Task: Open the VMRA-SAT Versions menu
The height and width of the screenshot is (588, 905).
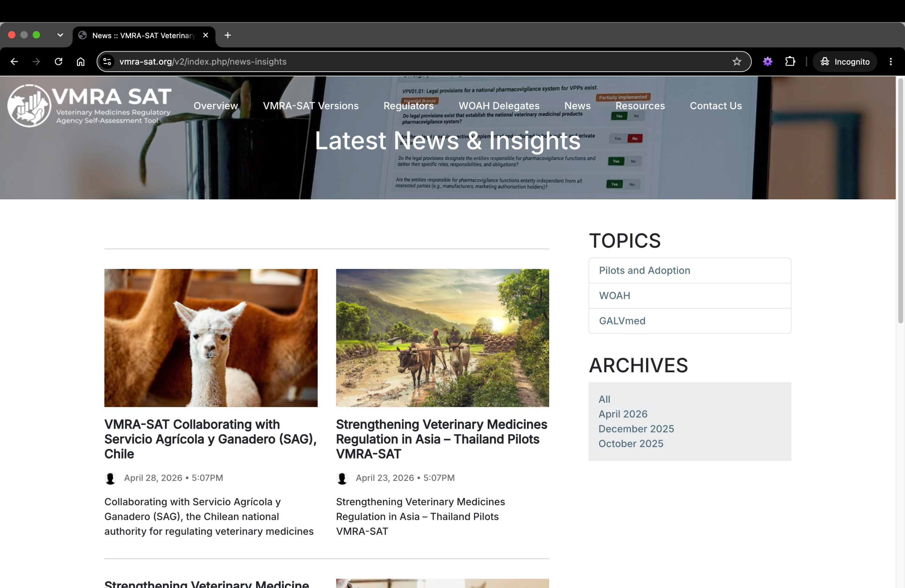Action: coord(311,106)
